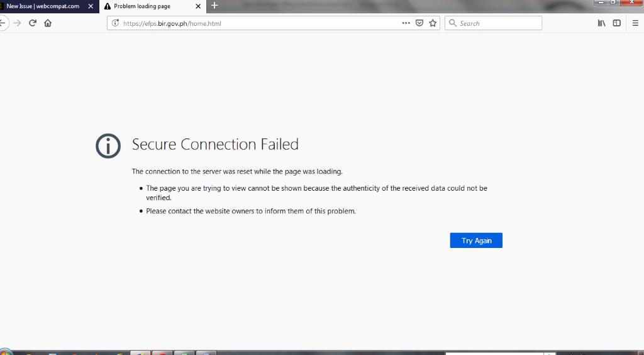Save page to Pocket icon
The image size is (644, 355).
tap(419, 23)
